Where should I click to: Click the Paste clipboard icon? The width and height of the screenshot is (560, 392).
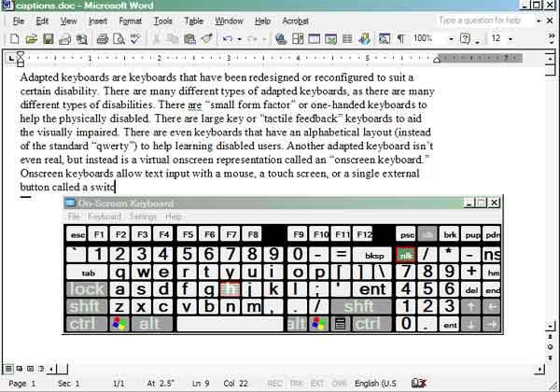(189, 38)
